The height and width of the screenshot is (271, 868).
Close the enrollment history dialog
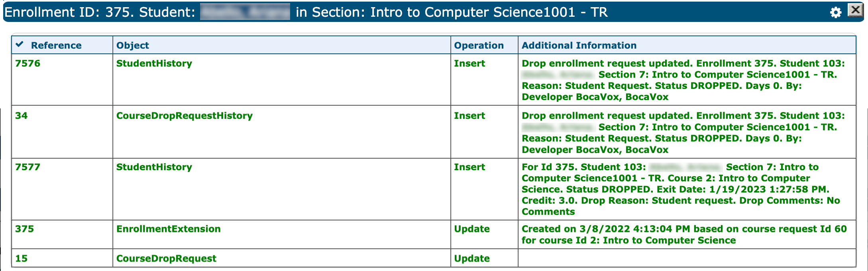(855, 10)
